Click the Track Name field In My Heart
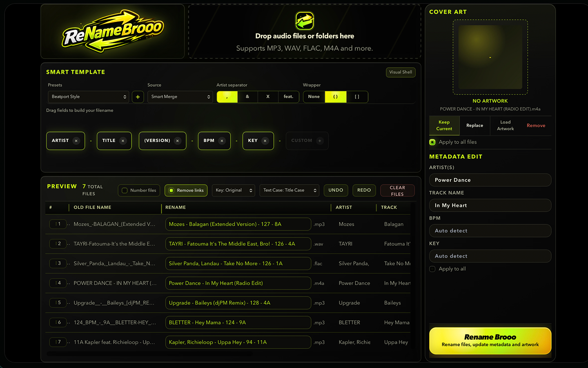 pyautogui.click(x=490, y=205)
